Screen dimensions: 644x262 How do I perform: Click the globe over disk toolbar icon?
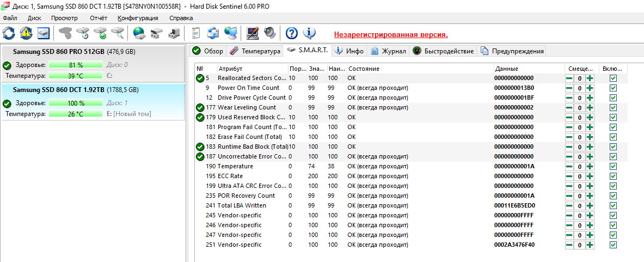click(139, 33)
